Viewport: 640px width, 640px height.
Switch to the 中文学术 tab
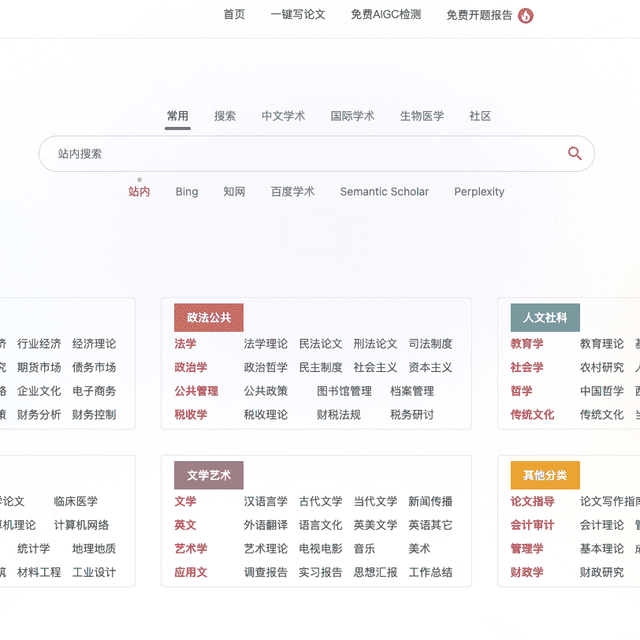pyautogui.click(x=283, y=116)
